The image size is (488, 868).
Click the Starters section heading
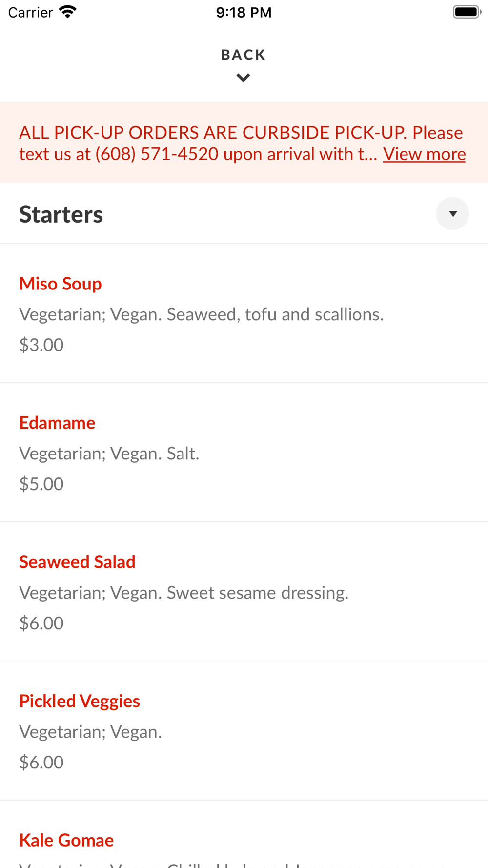(61, 214)
